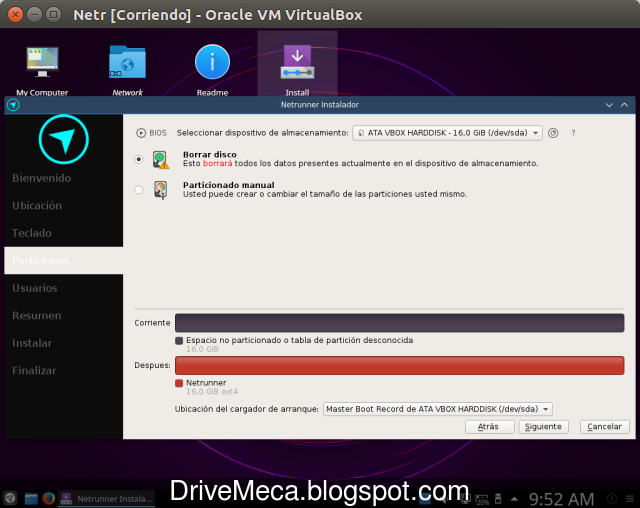Viewport: 640px width, 508px height.
Task: Select the Borrar disco radio option
Action: (139, 159)
